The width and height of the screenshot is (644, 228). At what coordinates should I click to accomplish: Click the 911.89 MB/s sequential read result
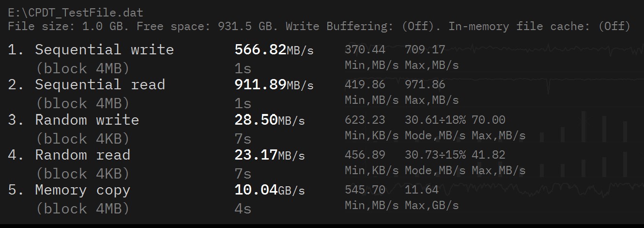point(274,85)
